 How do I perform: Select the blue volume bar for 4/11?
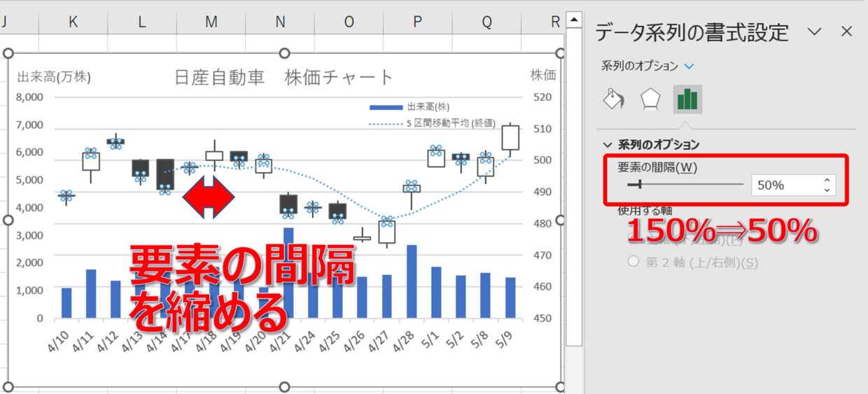(x=91, y=293)
